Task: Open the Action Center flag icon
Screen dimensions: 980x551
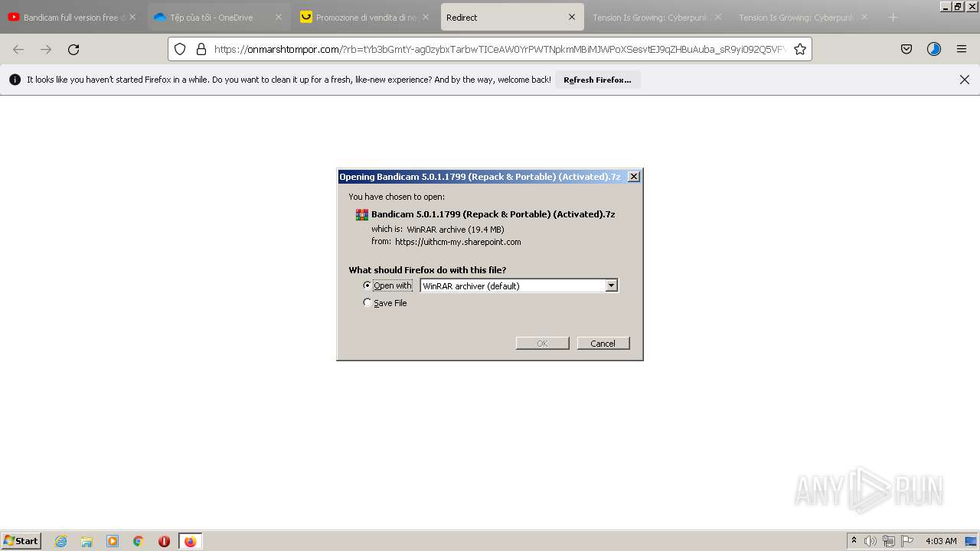Action: tap(907, 541)
